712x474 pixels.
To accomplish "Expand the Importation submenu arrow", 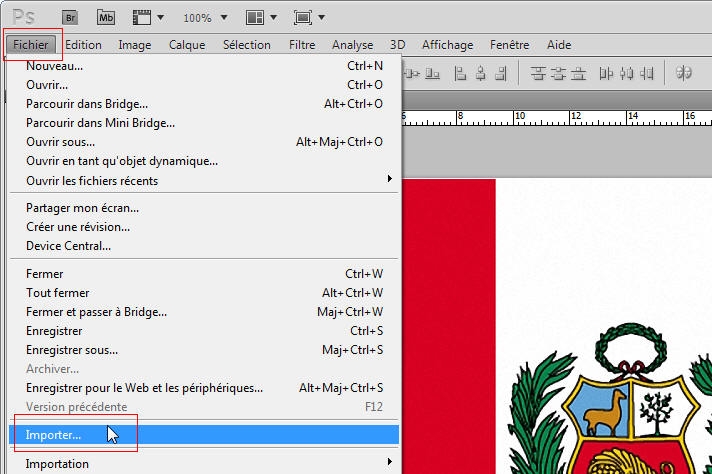I will [390, 462].
